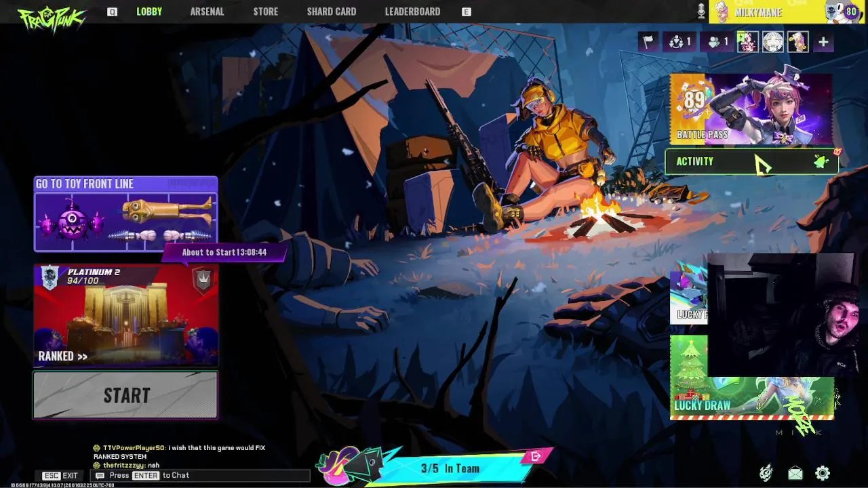Screen dimensions: 868x488
Task: Click the Activity notification icon
Action: 821,161
